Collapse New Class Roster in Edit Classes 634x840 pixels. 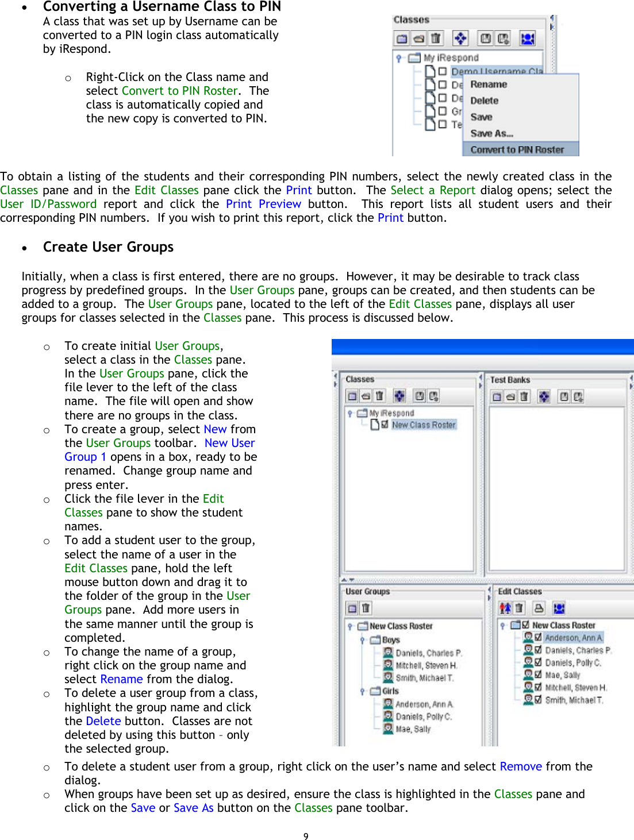(x=502, y=625)
